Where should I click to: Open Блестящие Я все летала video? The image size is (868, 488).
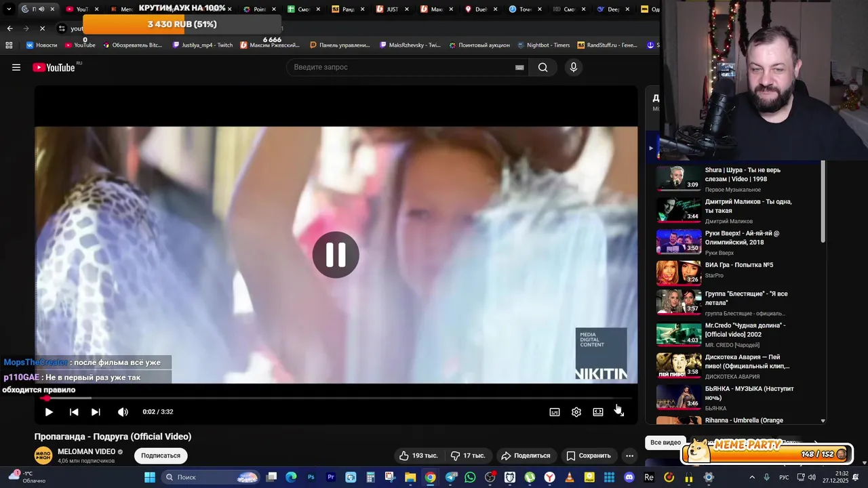(746, 298)
